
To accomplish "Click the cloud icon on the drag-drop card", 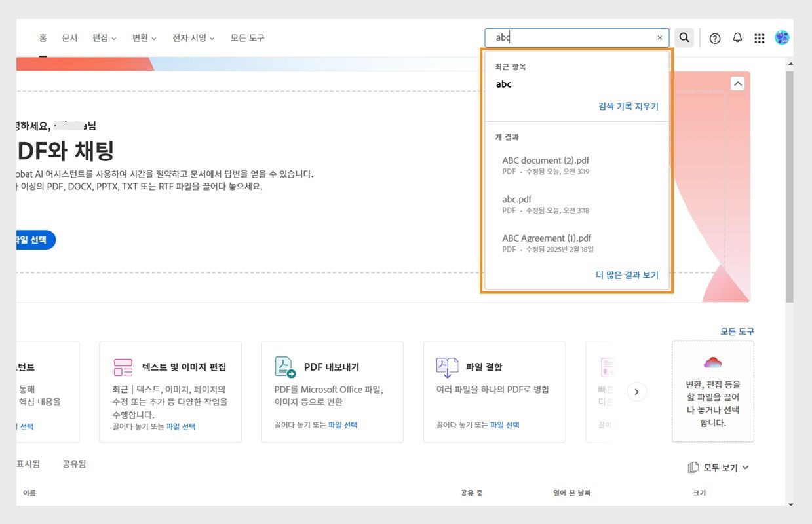I will [712, 362].
